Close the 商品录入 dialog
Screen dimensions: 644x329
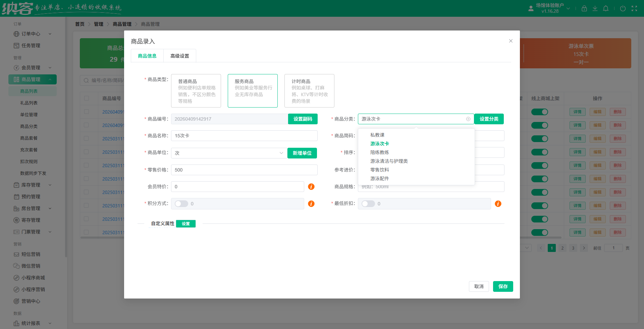click(511, 41)
